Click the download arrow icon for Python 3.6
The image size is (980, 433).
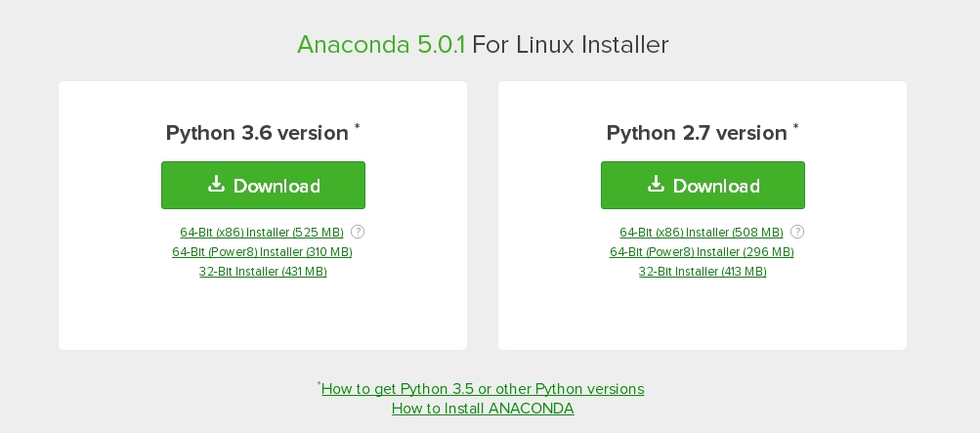point(216,184)
